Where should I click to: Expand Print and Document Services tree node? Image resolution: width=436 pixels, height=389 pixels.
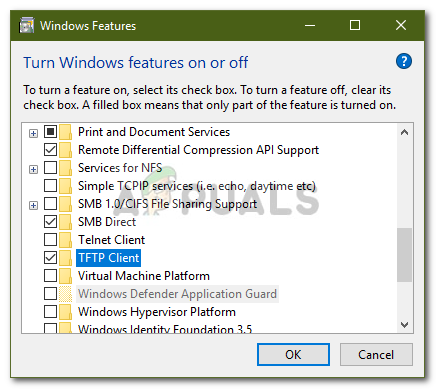[x=33, y=134]
